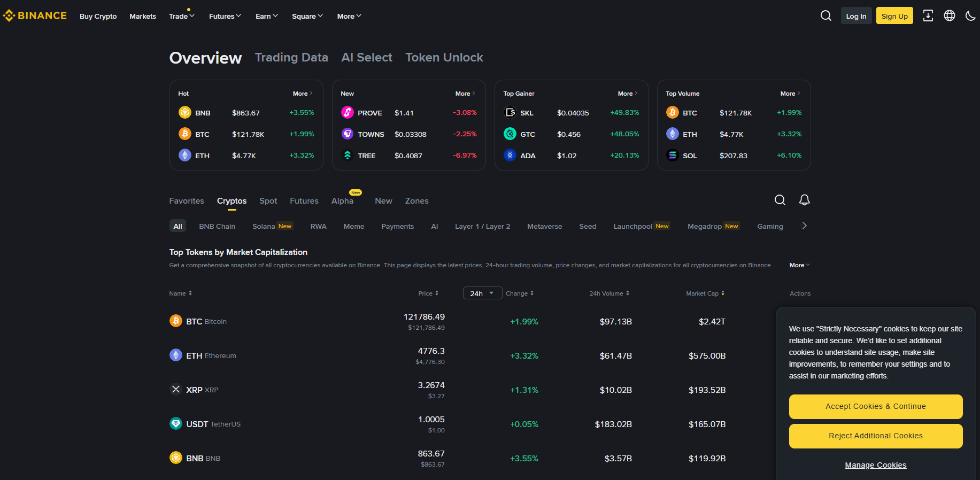Click PROVE coin icon in New card
The width and height of the screenshot is (980, 480).
pos(348,112)
